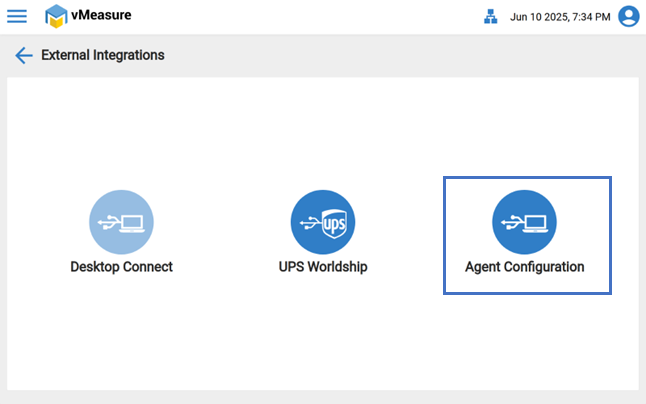Click the Agent Configuration label
The height and width of the screenshot is (404, 646).
coord(524,267)
